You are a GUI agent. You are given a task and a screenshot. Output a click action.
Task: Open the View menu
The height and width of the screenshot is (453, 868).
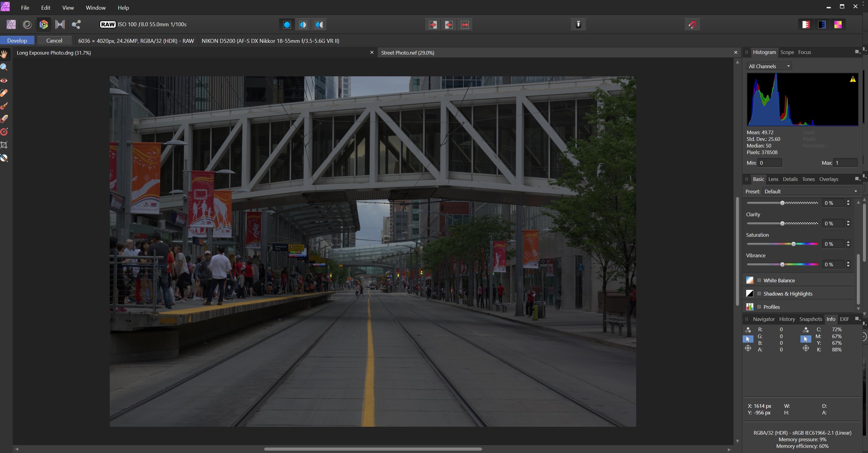click(68, 8)
